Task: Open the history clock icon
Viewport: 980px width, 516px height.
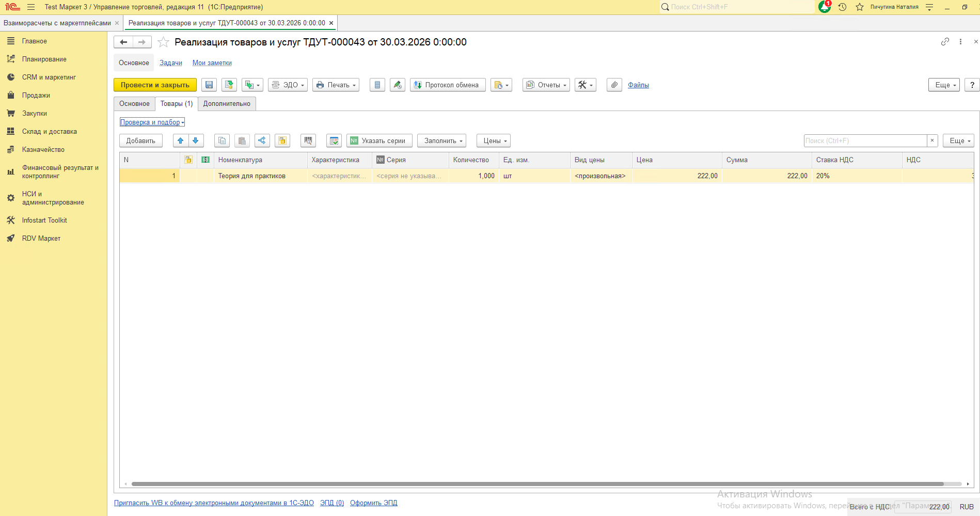Action: coord(842,7)
